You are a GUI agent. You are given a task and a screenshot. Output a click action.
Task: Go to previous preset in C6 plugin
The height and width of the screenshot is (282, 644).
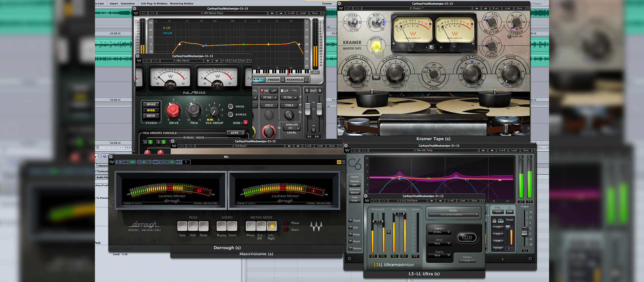click(x=483, y=150)
